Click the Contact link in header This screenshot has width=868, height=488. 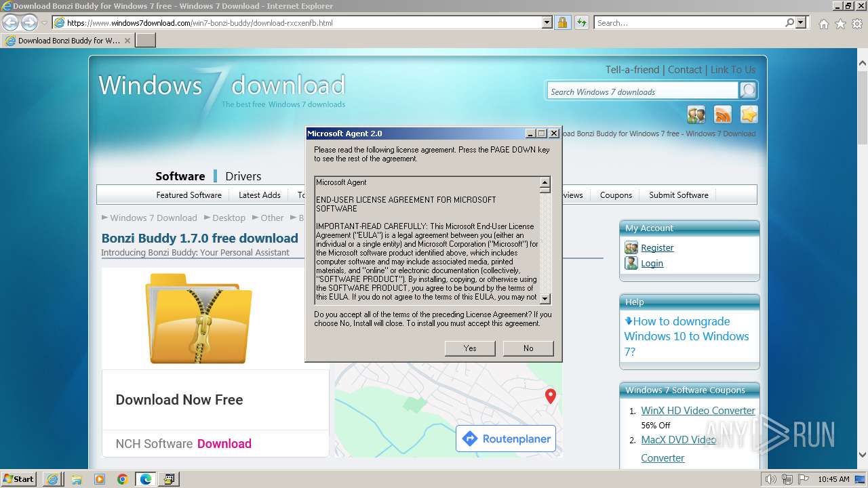tap(685, 70)
